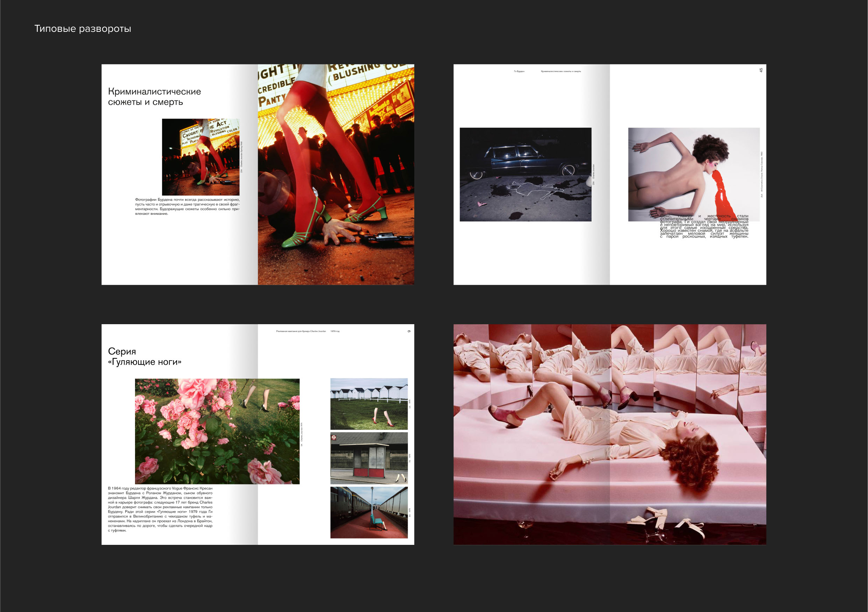This screenshot has width=868, height=612.
Task: Click the red bus shelter photo
Action: (x=369, y=458)
